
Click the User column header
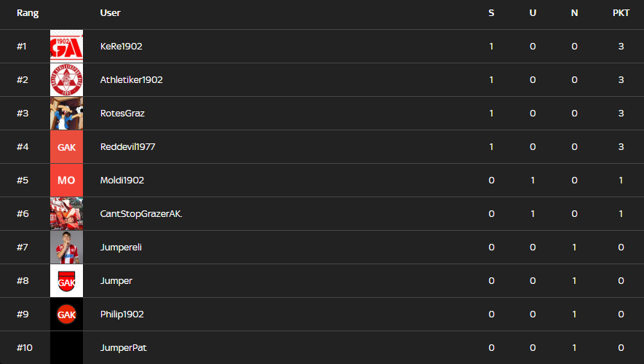(x=111, y=13)
